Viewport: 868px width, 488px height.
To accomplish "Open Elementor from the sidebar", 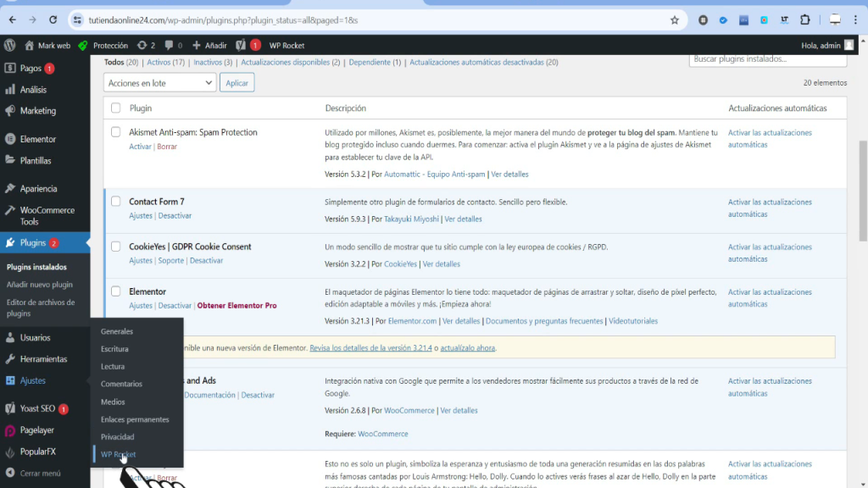I will (37, 139).
